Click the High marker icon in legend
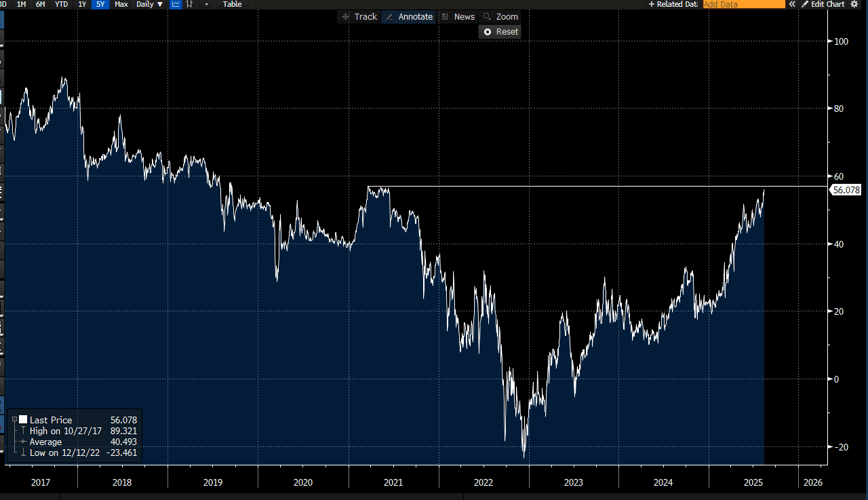 click(x=23, y=431)
